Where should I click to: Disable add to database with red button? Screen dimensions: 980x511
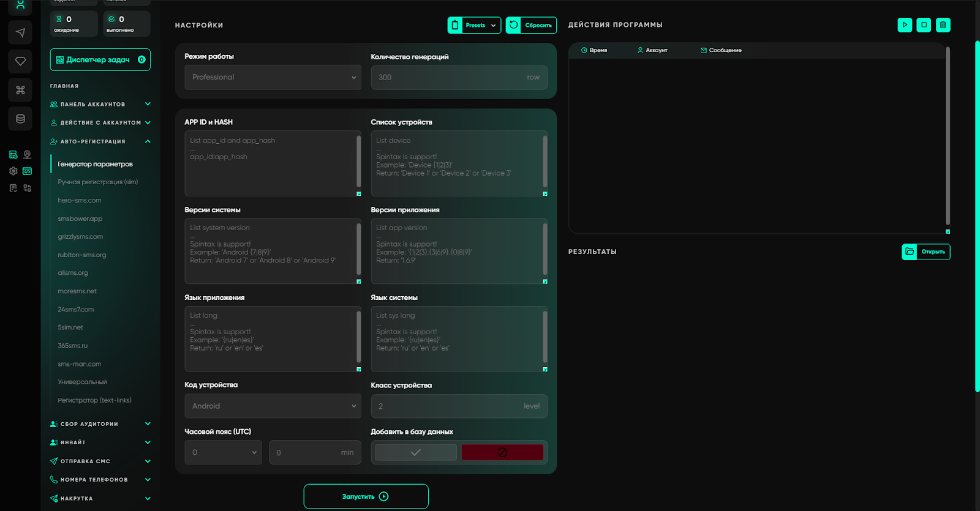[x=502, y=452]
